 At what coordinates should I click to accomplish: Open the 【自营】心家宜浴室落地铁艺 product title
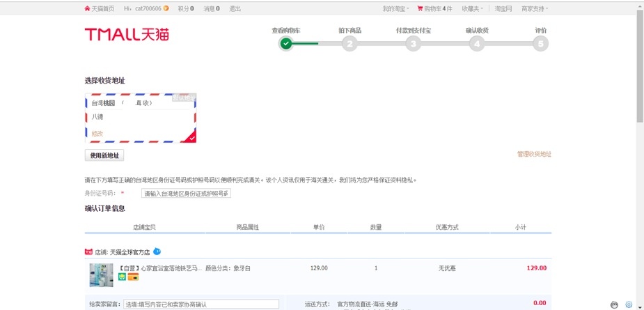click(x=160, y=268)
